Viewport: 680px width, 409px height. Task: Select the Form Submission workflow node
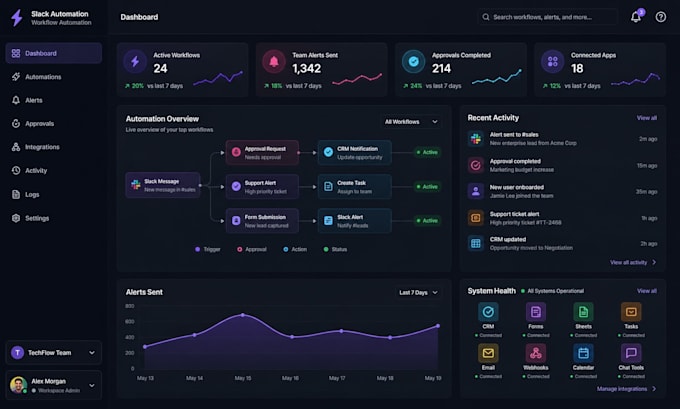click(262, 221)
